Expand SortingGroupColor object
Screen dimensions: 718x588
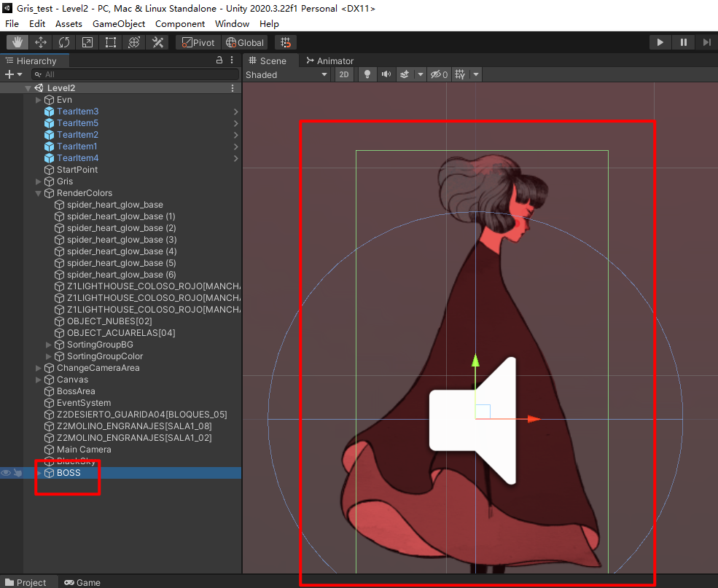(49, 356)
